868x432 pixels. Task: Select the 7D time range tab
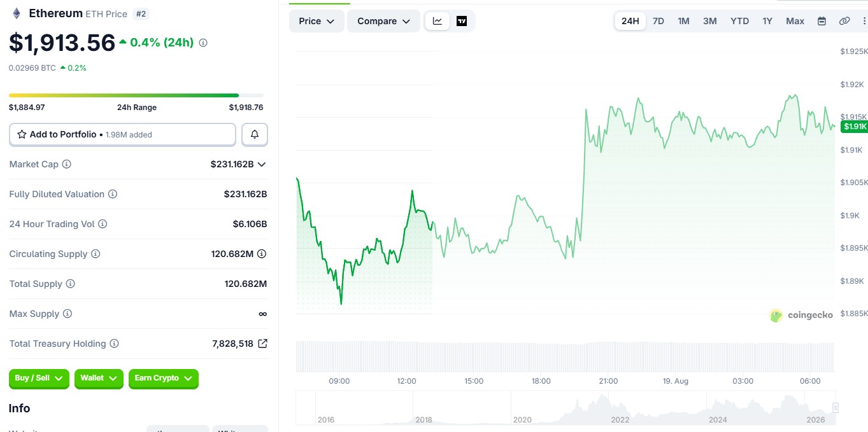pos(658,21)
